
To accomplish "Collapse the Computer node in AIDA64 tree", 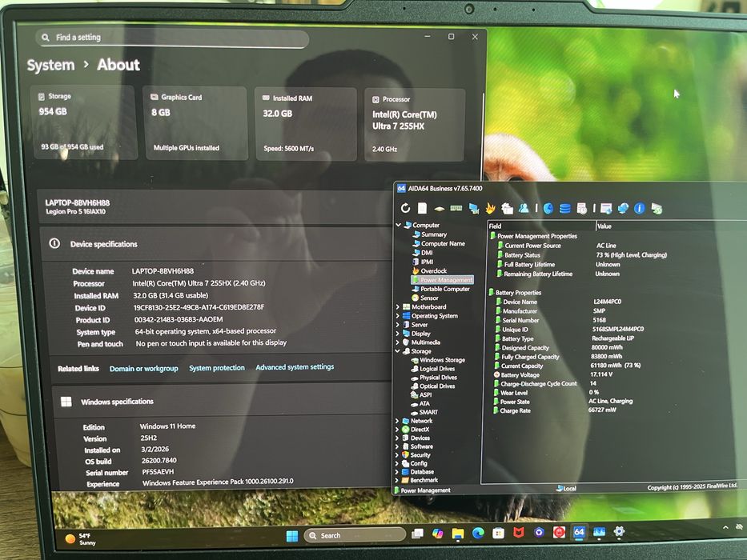I will click(398, 225).
